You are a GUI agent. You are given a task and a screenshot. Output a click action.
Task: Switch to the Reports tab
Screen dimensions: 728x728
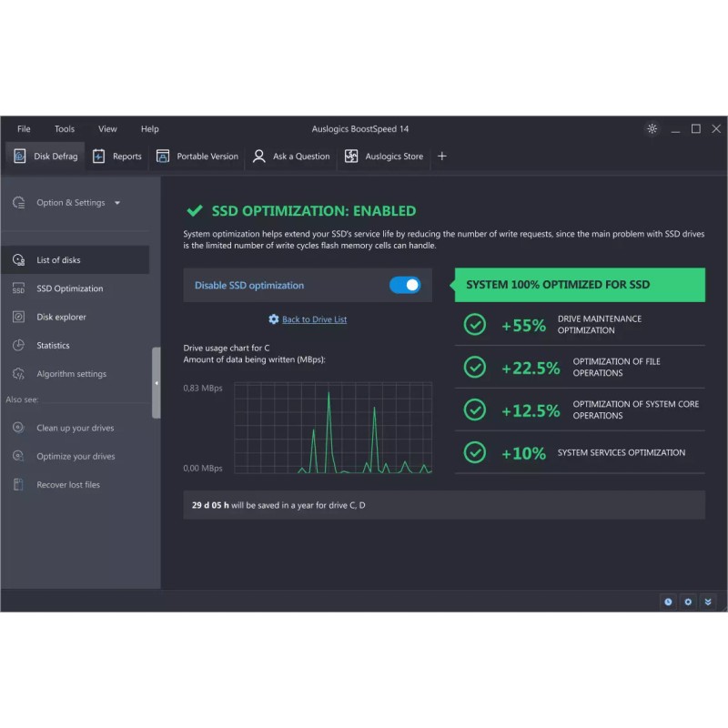[x=117, y=157]
